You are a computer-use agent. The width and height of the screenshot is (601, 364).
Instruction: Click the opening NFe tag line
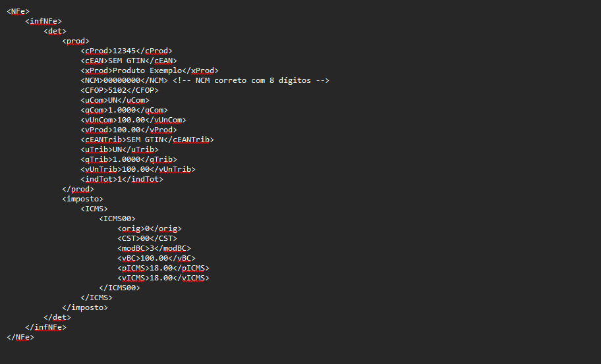[x=18, y=11]
